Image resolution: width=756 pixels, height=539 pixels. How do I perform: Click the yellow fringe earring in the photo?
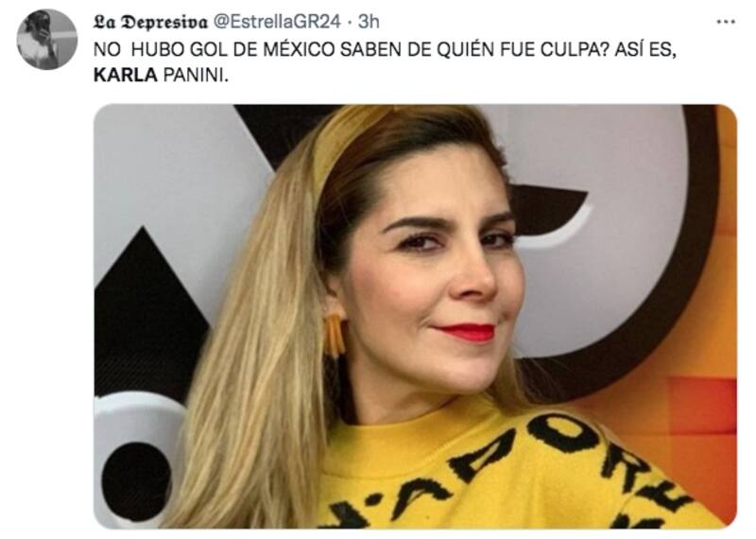click(x=335, y=335)
